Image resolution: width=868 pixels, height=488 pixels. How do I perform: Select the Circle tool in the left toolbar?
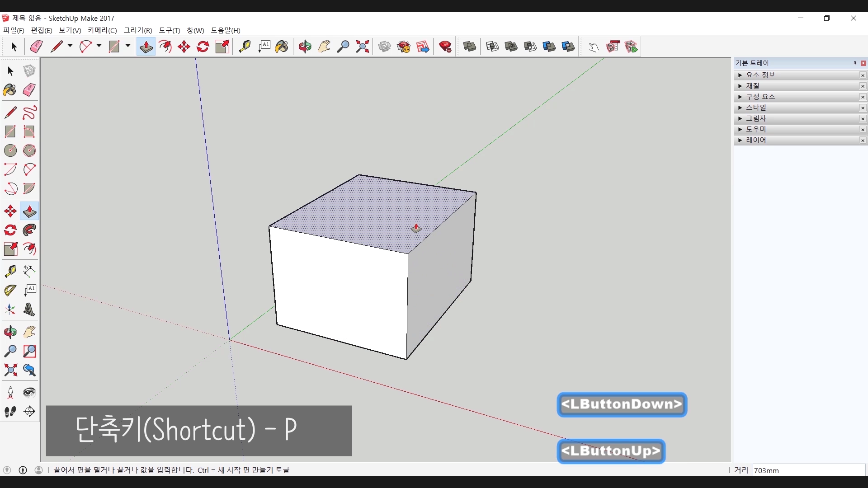point(10,150)
